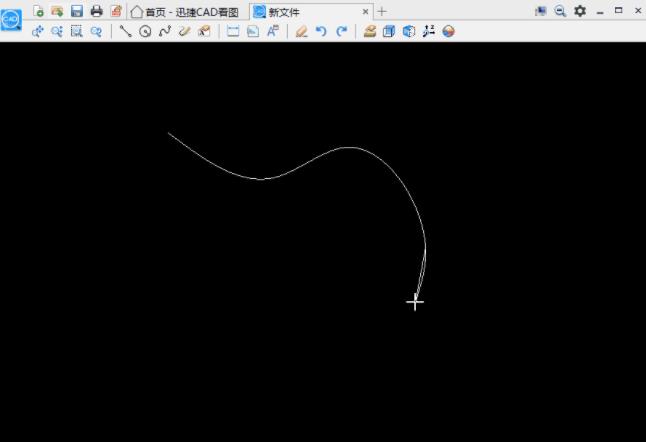This screenshot has height=442, width=646.
Task: Open a drawing file with folder icon
Action: click(57, 11)
